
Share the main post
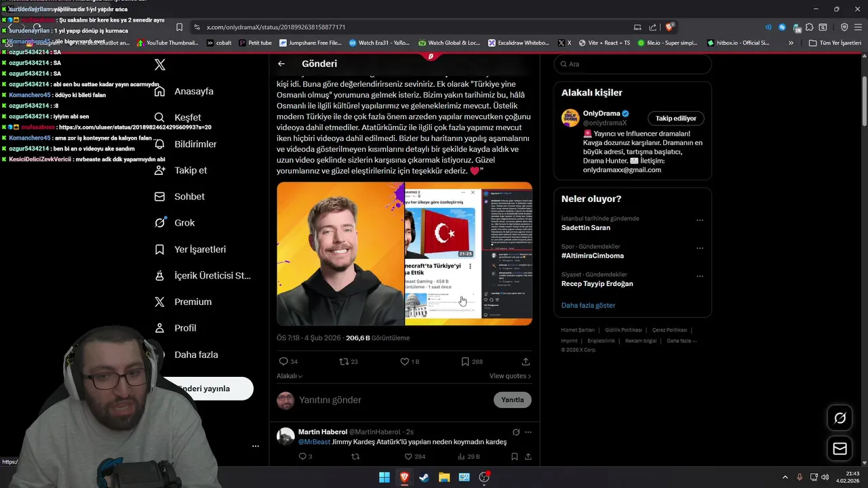tap(526, 362)
